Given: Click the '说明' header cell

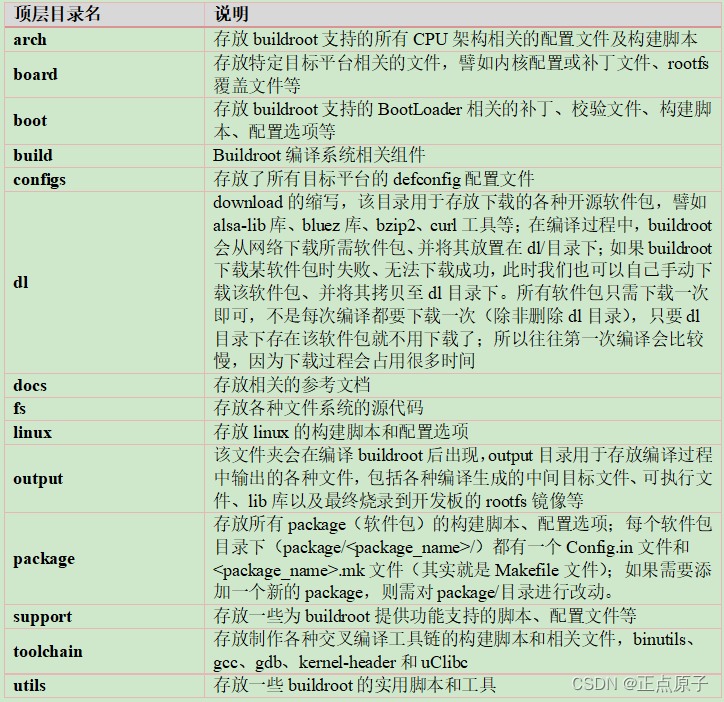Looking at the screenshot, I should [x=463, y=14].
